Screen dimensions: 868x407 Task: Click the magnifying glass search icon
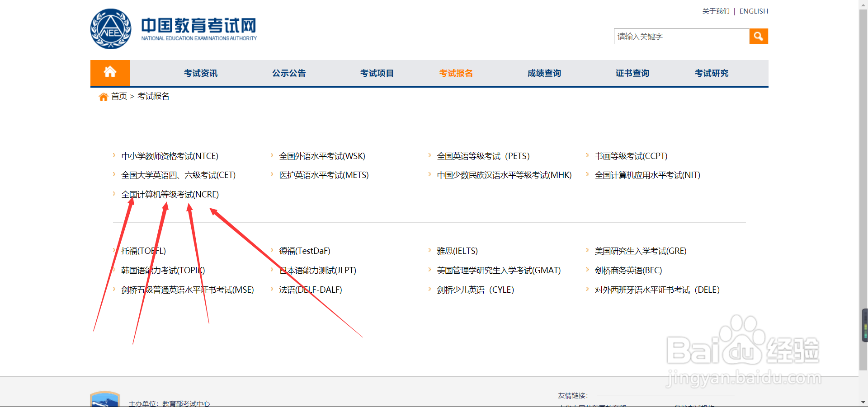coord(758,36)
